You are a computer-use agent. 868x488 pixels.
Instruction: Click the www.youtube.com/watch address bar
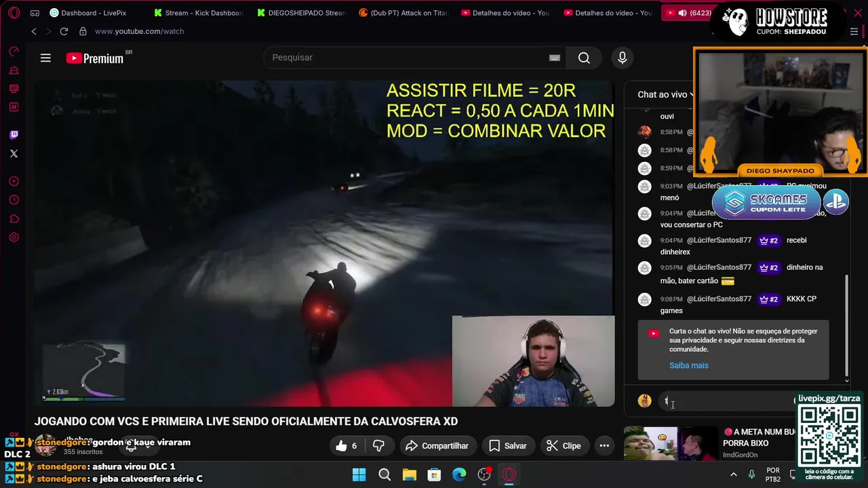(x=139, y=31)
